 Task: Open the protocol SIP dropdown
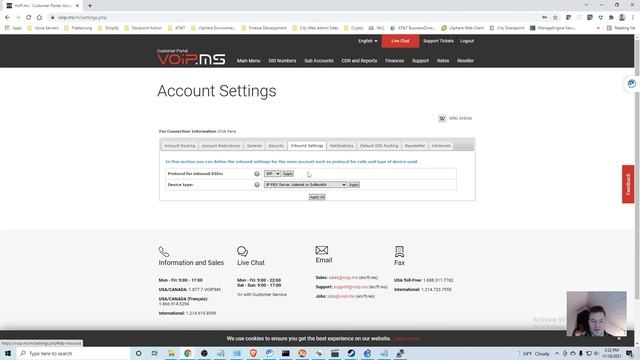[272, 174]
